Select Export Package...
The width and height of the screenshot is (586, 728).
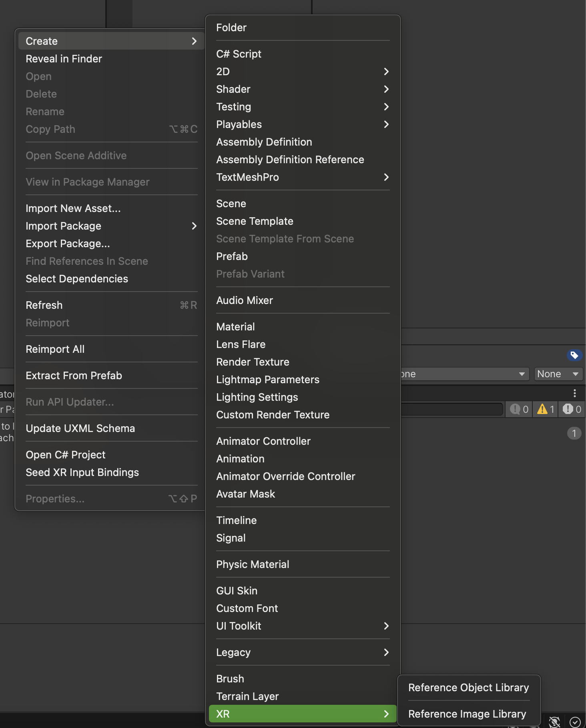pyautogui.click(x=111, y=244)
